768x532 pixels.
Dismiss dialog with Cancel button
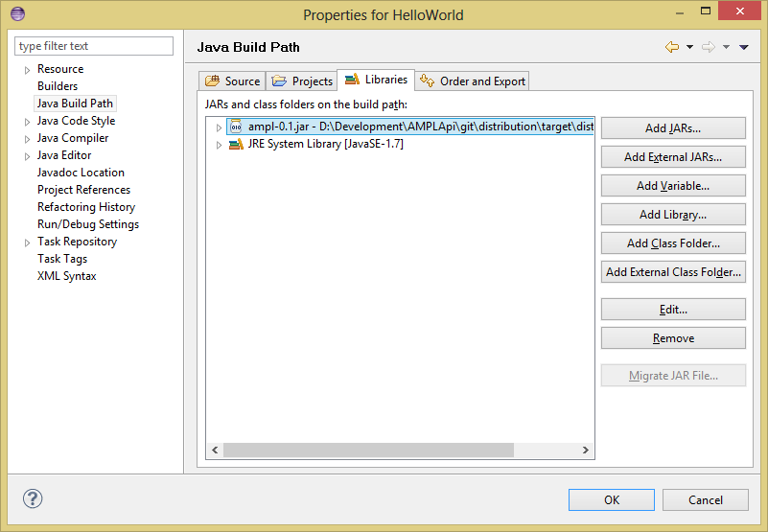click(706, 499)
